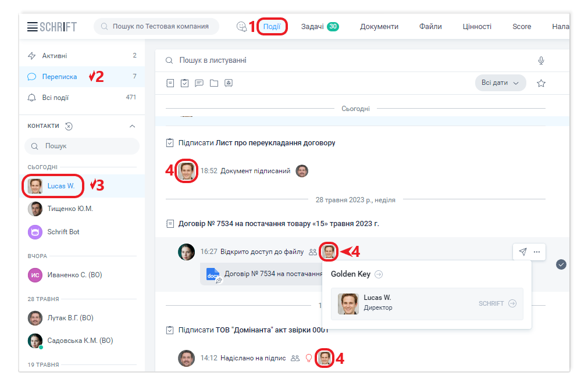Click the group icon after Надіслано на підпис
The image size is (588, 390).
point(295,359)
